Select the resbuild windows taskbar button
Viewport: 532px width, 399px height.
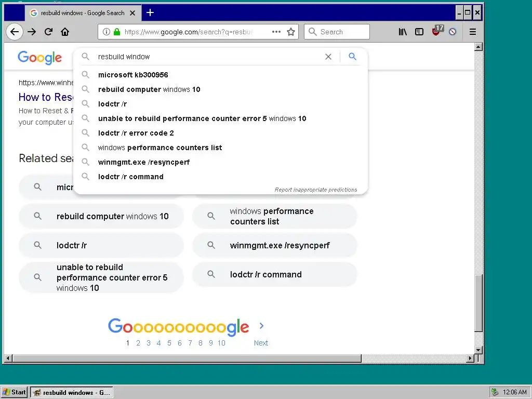(72, 393)
